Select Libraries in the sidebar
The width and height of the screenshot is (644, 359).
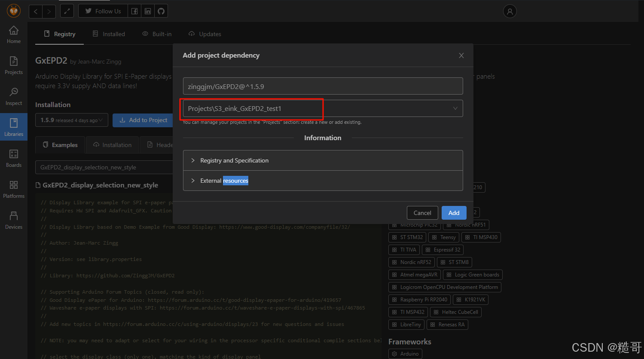[14, 127]
